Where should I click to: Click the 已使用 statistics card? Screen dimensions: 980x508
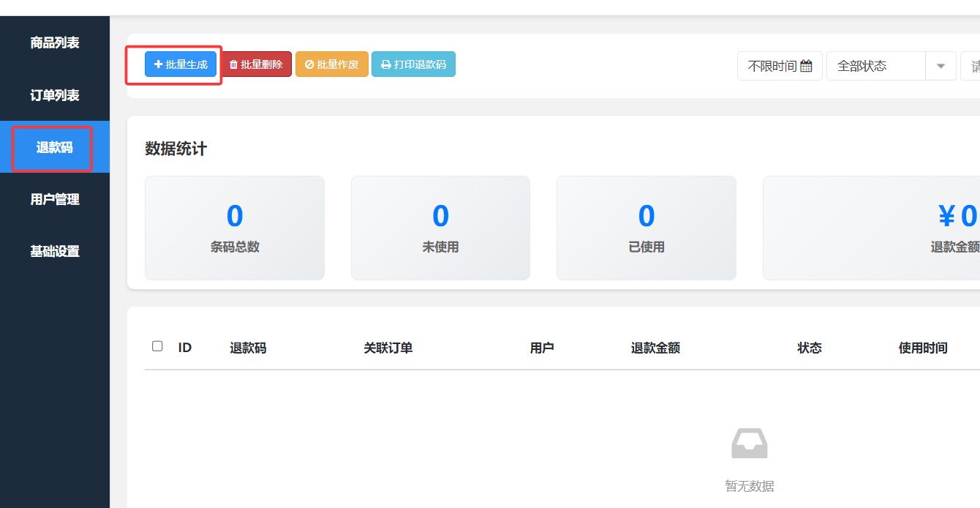(647, 228)
